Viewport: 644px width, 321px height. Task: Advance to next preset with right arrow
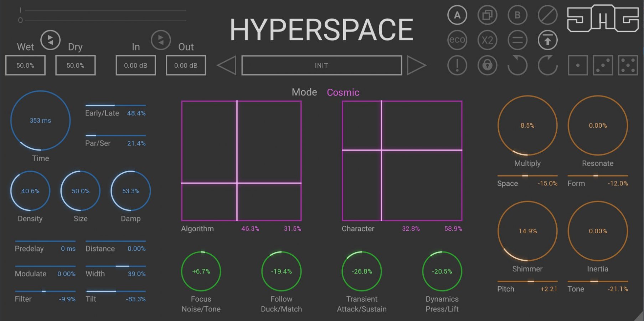pyautogui.click(x=417, y=65)
